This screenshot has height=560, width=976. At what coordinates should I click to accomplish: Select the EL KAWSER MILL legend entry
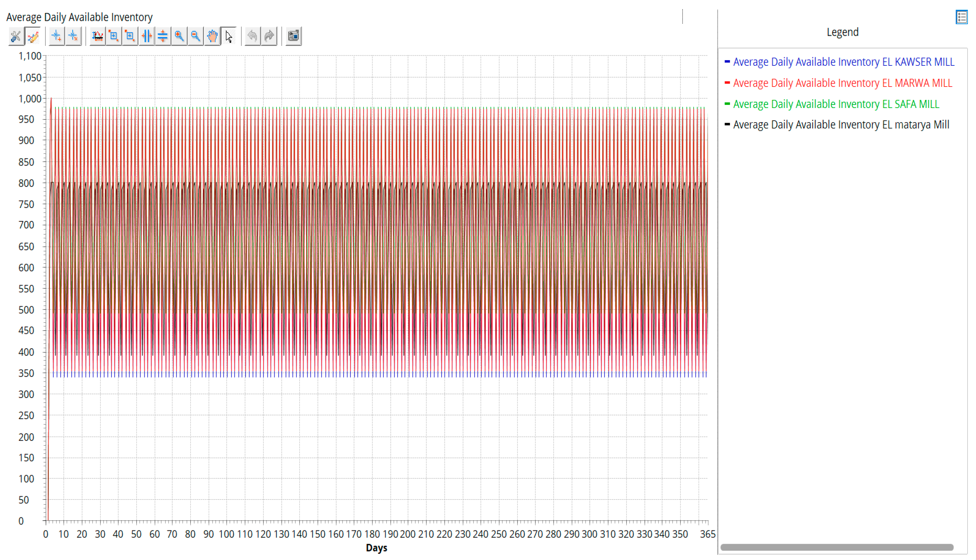tap(843, 62)
